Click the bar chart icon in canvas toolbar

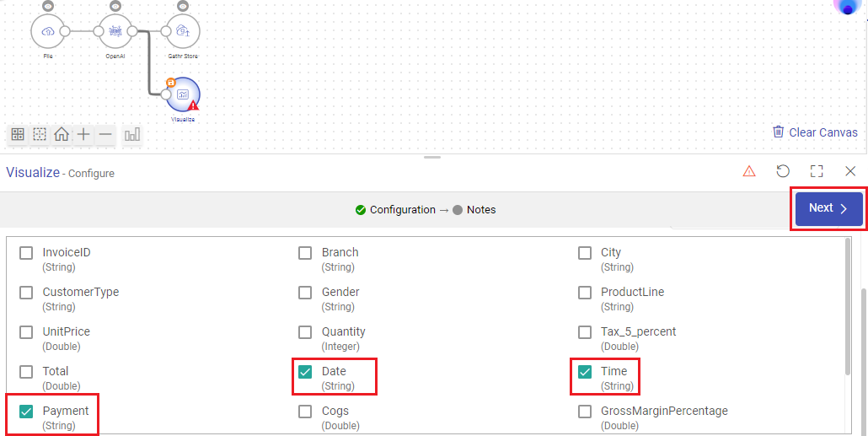point(132,134)
